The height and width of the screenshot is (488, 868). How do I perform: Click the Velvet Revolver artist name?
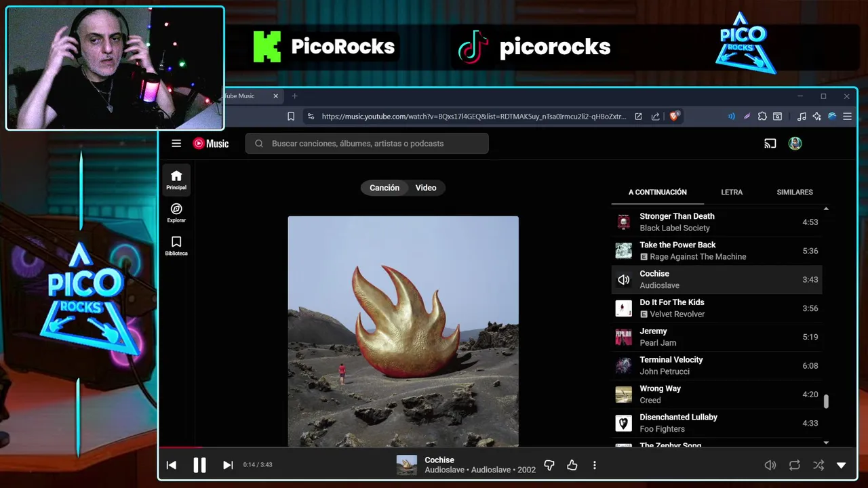[x=677, y=314]
